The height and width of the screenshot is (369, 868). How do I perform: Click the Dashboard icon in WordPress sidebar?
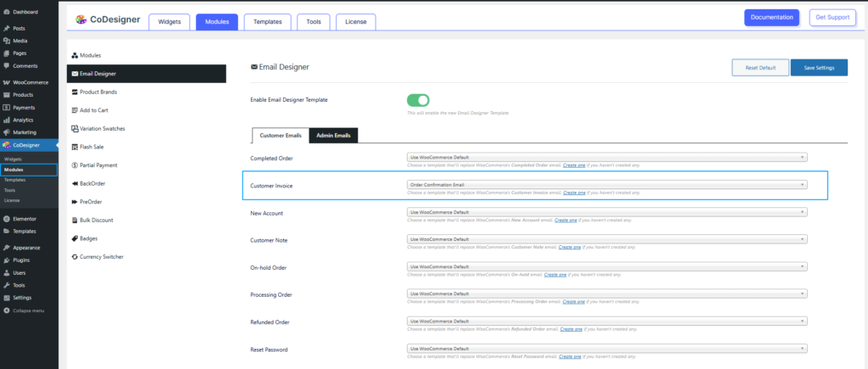pos(6,12)
